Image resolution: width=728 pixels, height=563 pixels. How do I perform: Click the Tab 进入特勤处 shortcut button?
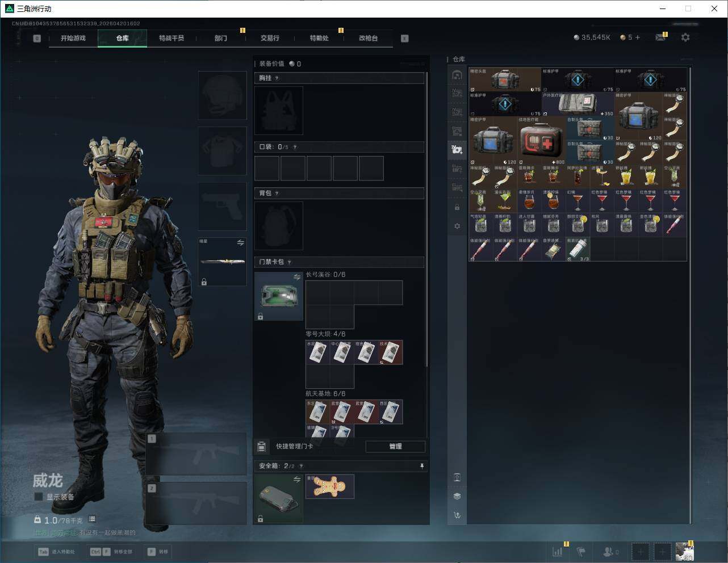[56, 552]
